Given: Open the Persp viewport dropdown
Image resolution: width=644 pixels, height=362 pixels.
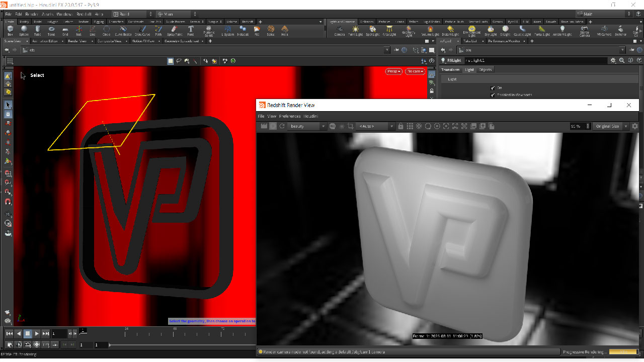Looking at the screenshot, I should (393, 71).
